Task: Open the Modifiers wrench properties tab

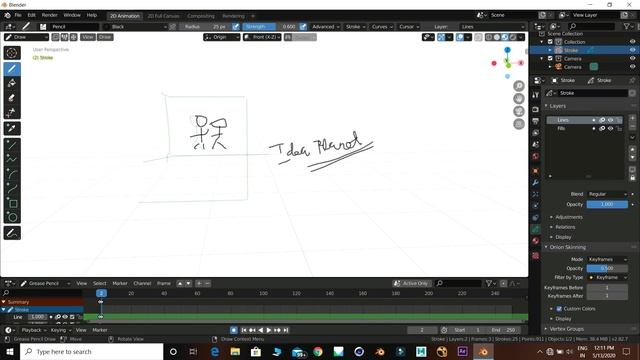Action: coord(536,182)
